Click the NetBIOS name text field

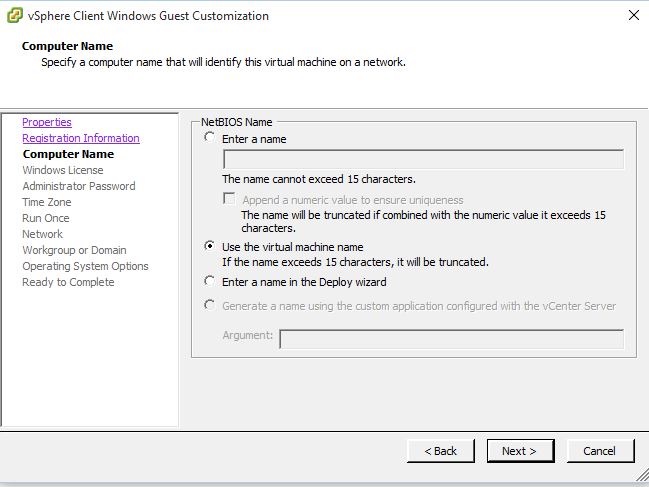[423, 159]
